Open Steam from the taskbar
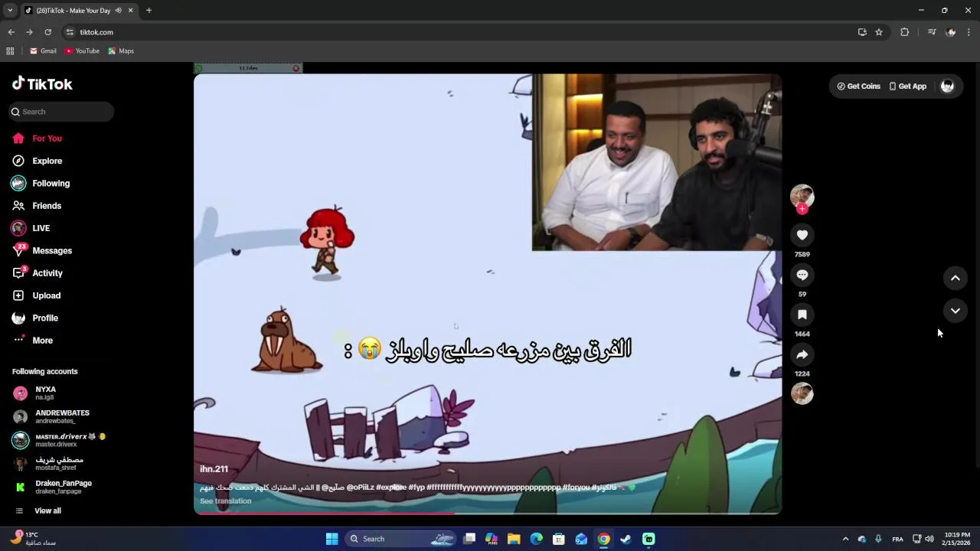The image size is (980, 551). [x=626, y=539]
